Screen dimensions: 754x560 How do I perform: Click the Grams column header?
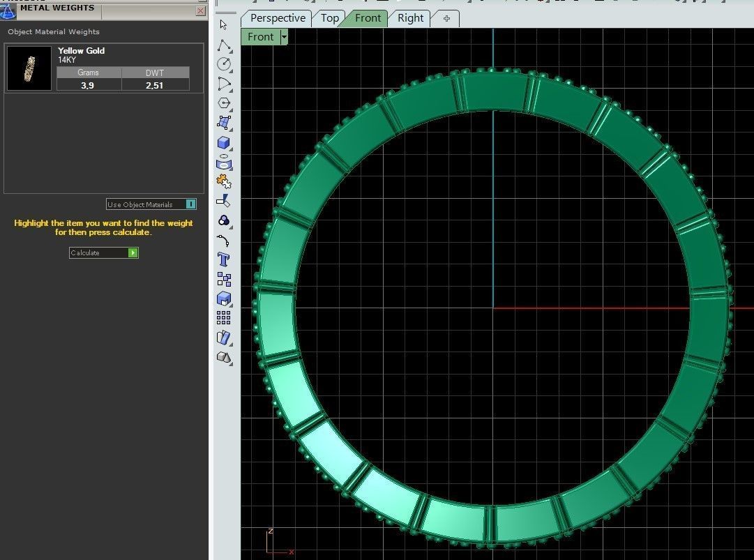click(x=88, y=73)
